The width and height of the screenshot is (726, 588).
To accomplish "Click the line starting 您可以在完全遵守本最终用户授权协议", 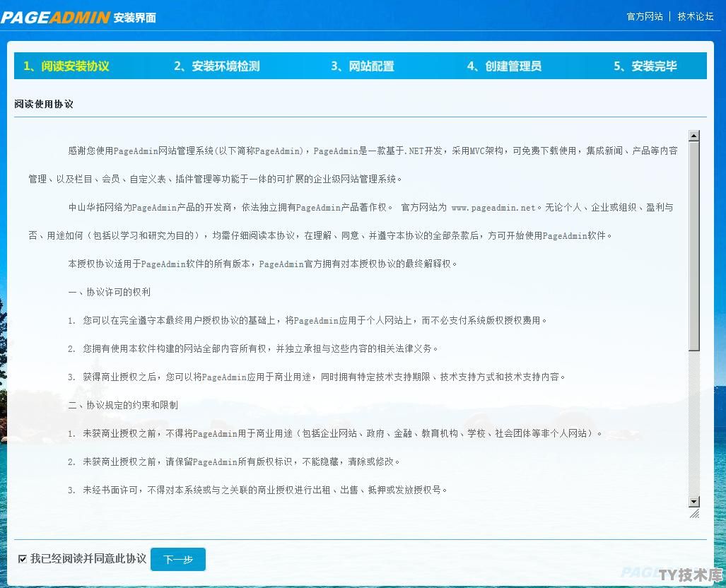I will tap(308, 320).
